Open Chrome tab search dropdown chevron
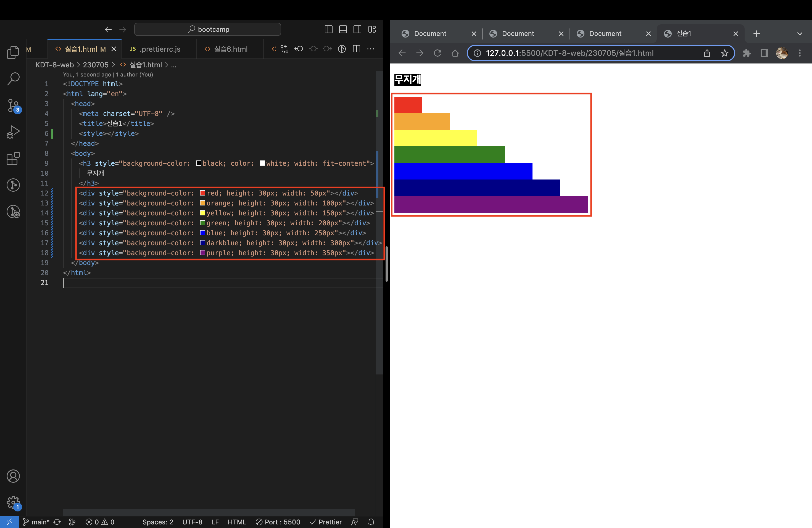Viewport: 812px width, 528px height. pyautogui.click(x=800, y=34)
